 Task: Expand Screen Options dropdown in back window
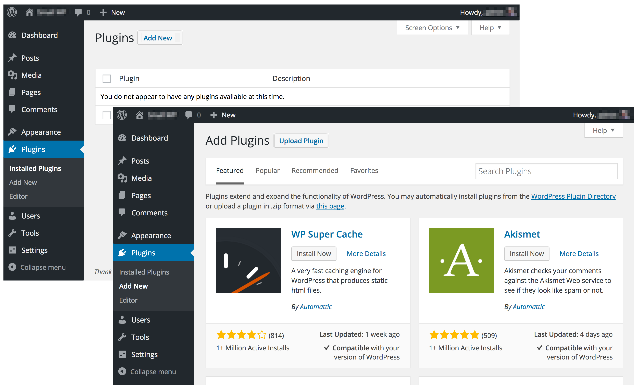tap(432, 28)
